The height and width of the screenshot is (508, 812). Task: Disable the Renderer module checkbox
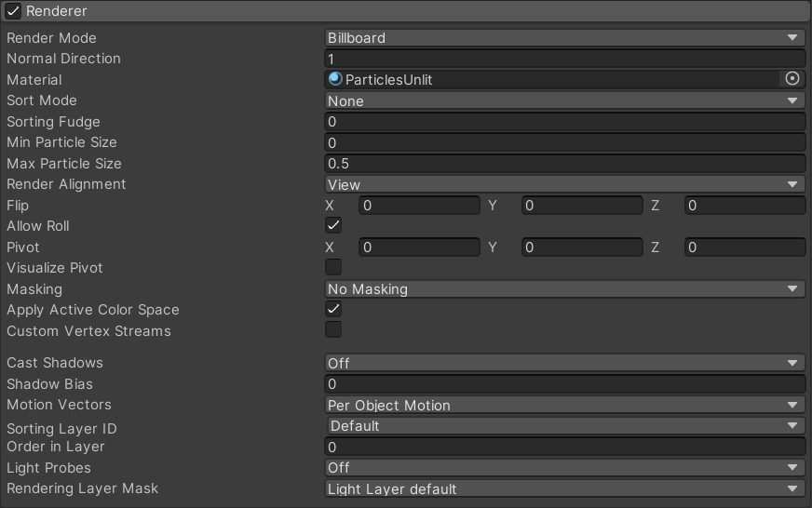pos(13,11)
